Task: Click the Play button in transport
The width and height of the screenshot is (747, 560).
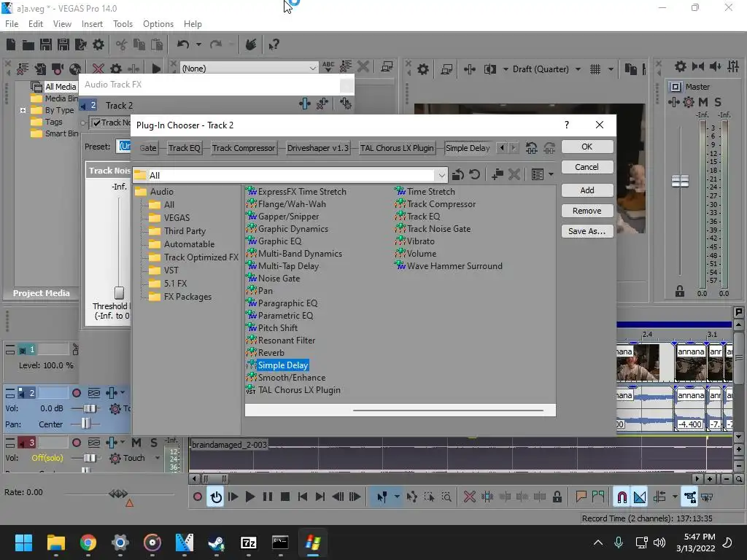Action: pos(249,497)
